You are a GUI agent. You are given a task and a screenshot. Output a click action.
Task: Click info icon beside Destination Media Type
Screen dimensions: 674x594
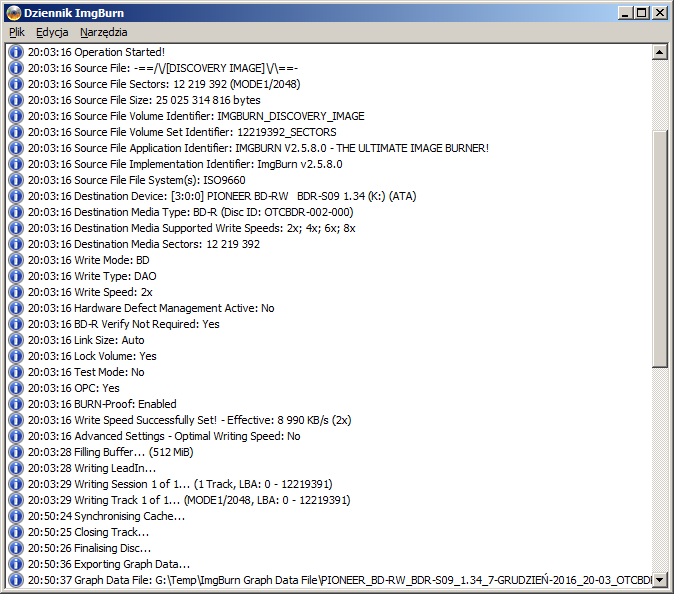tap(15, 212)
